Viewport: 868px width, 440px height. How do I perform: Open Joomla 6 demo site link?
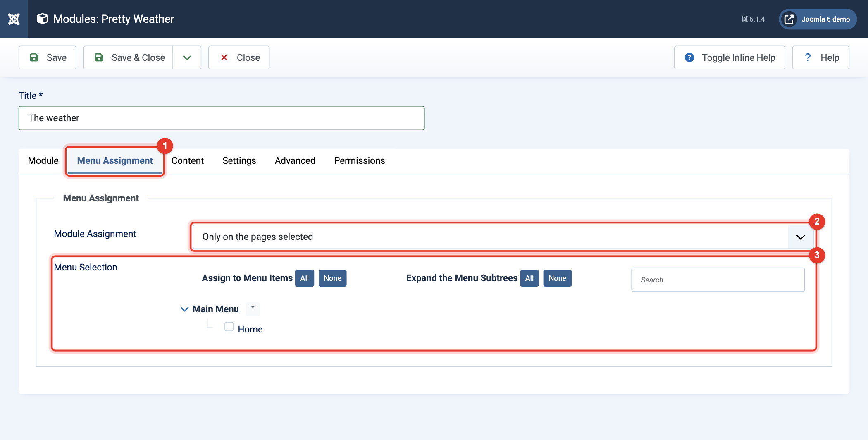(818, 19)
